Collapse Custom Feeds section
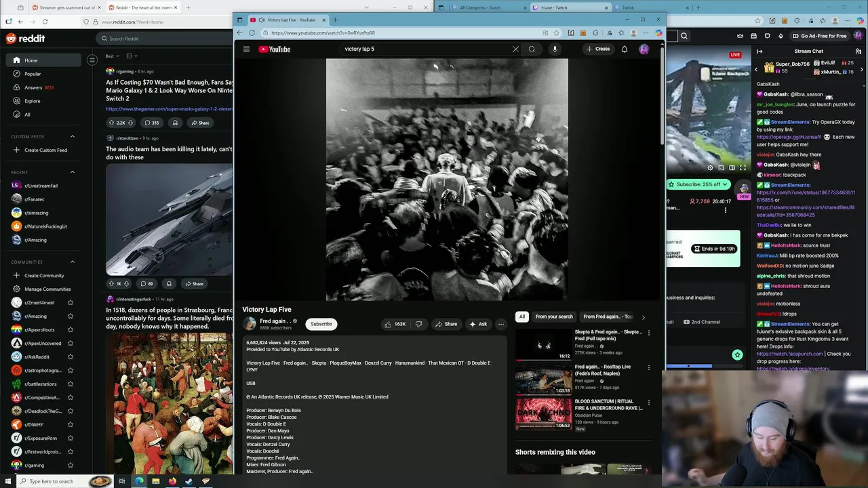This screenshot has width=868, height=488. point(73,136)
